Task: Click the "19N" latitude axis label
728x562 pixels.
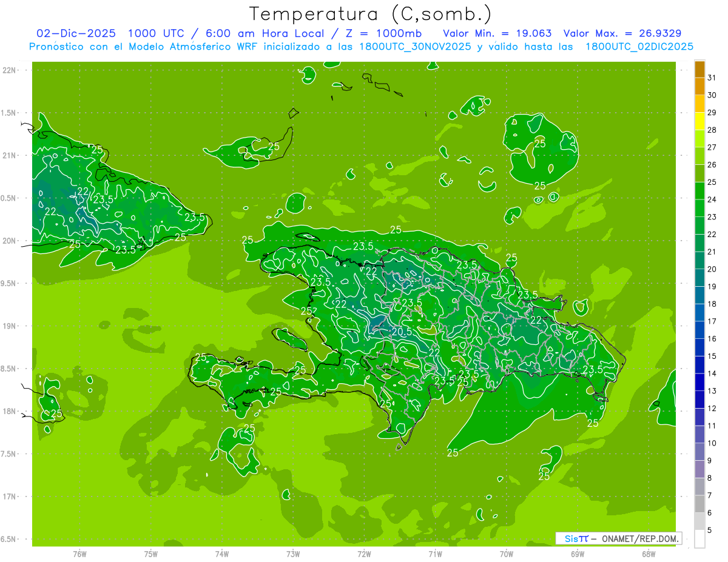Action: tap(9, 326)
